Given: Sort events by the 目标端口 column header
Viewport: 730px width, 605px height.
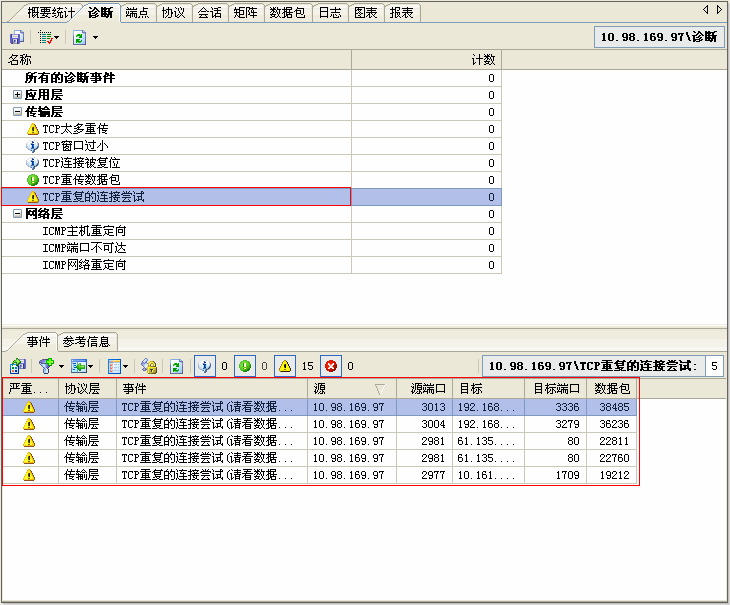Looking at the screenshot, I should (555, 389).
